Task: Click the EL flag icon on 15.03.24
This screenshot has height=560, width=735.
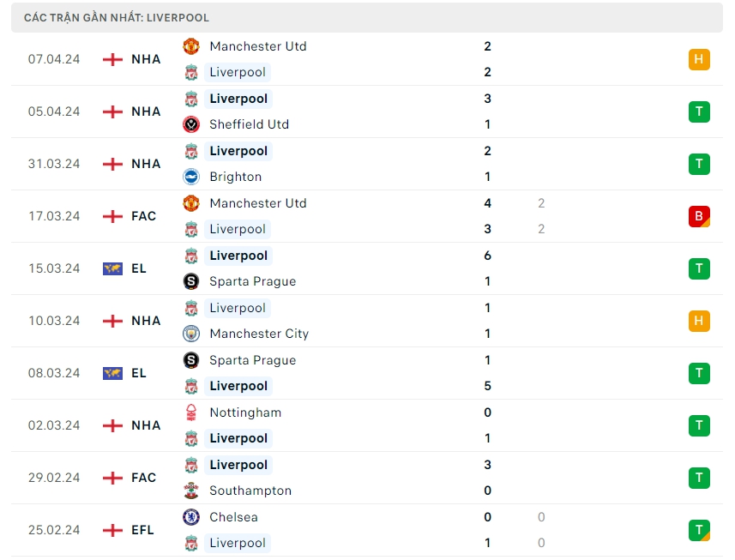Action: coord(112,268)
